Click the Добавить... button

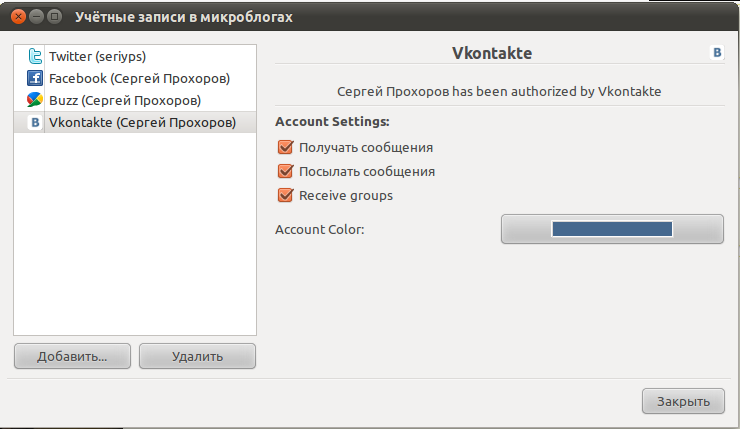[72, 356]
